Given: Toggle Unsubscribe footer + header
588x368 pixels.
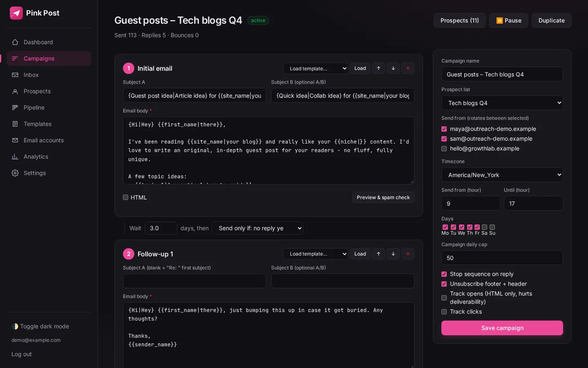Looking at the screenshot, I should [x=444, y=284].
